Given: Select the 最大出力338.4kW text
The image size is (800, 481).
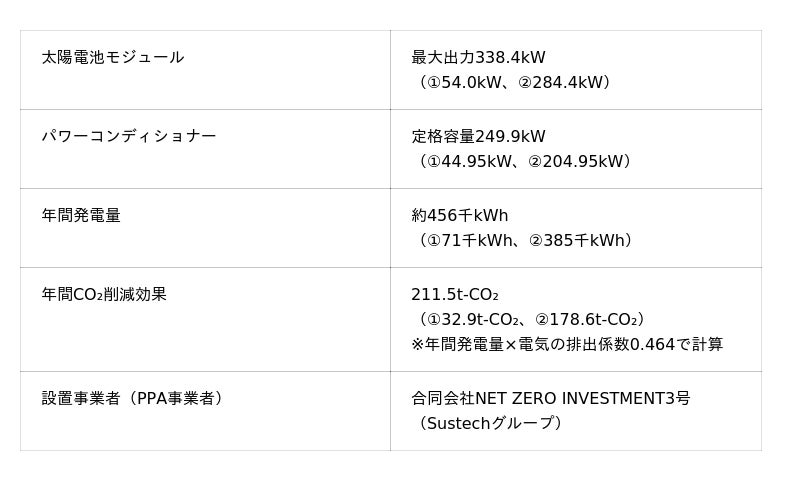Looking at the screenshot, I should click(x=478, y=58).
